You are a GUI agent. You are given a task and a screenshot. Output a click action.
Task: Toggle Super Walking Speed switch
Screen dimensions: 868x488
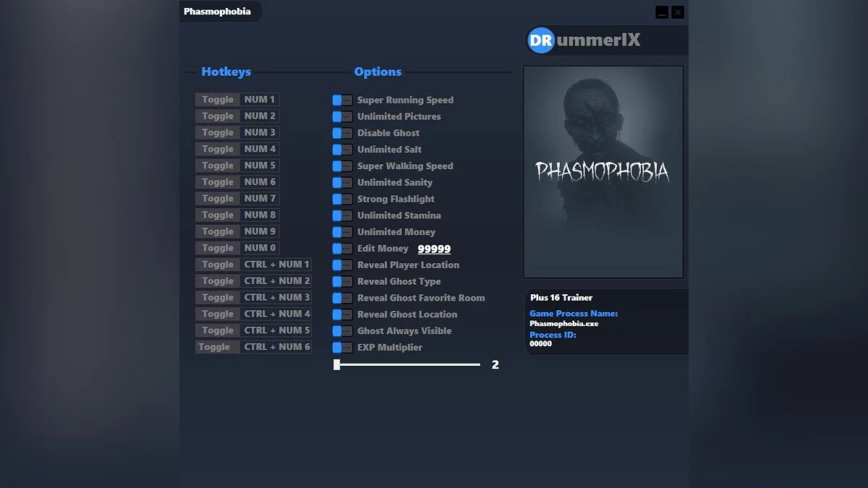click(x=342, y=166)
